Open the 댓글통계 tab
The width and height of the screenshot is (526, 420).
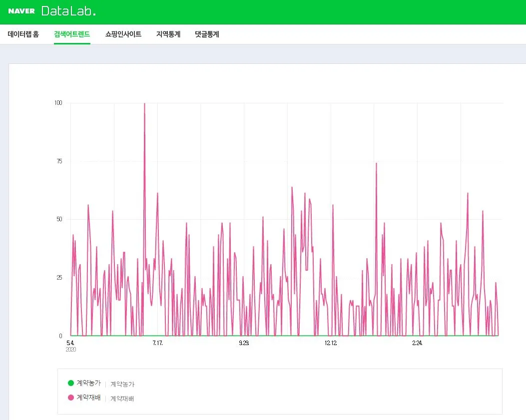point(207,34)
